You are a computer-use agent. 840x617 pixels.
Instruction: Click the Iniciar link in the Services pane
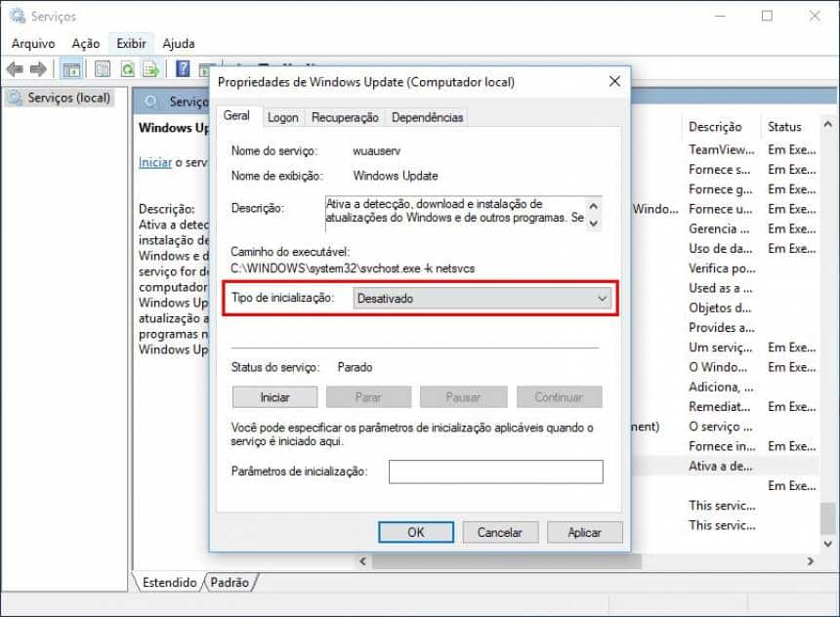pyautogui.click(x=155, y=162)
